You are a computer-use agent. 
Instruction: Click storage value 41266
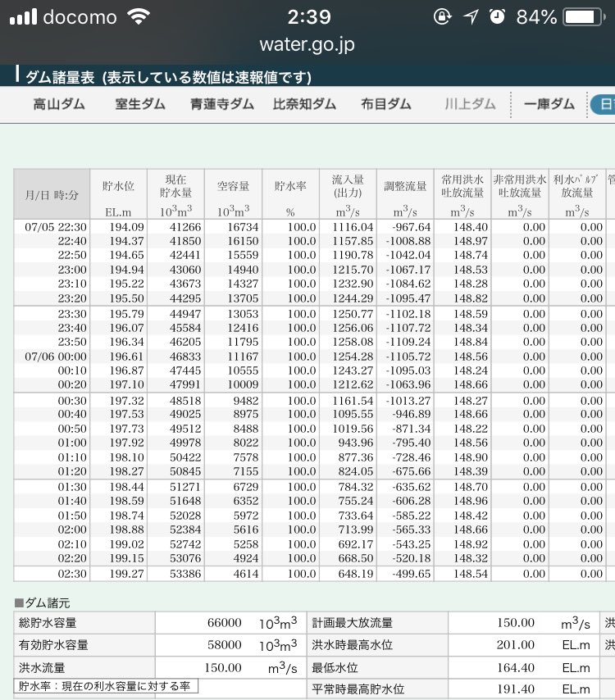point(185,227)
